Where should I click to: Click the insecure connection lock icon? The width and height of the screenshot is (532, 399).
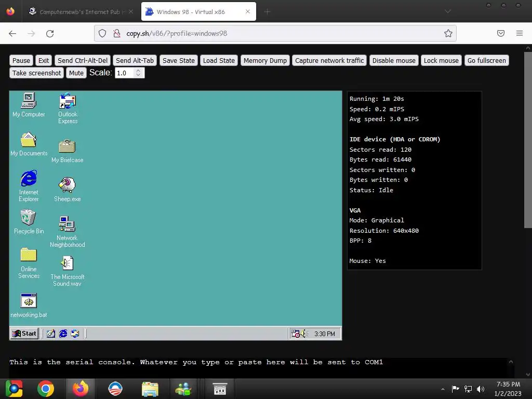117,34
